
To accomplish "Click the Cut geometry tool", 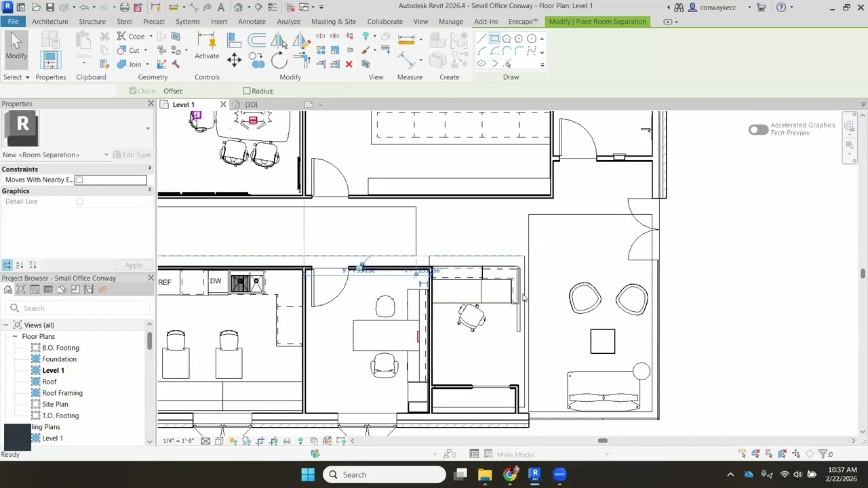I will coord(128,50).
